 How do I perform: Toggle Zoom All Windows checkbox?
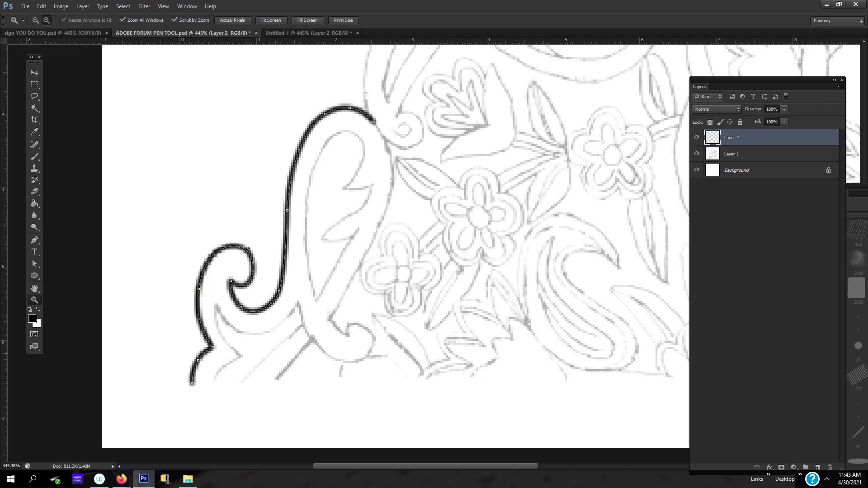click(123, 20)
